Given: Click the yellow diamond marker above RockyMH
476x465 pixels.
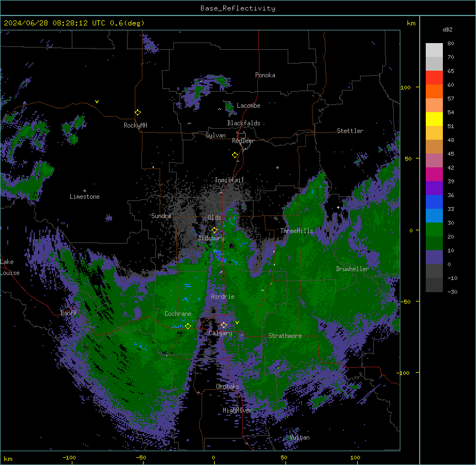Looking at the screenshot, I should tap(138, 113).
